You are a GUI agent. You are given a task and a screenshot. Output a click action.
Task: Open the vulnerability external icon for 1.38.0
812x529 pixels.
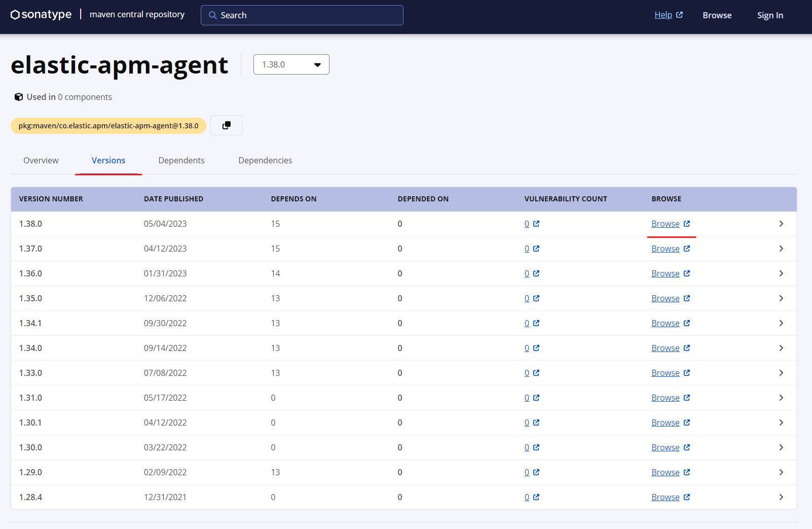tap(536, 224)
